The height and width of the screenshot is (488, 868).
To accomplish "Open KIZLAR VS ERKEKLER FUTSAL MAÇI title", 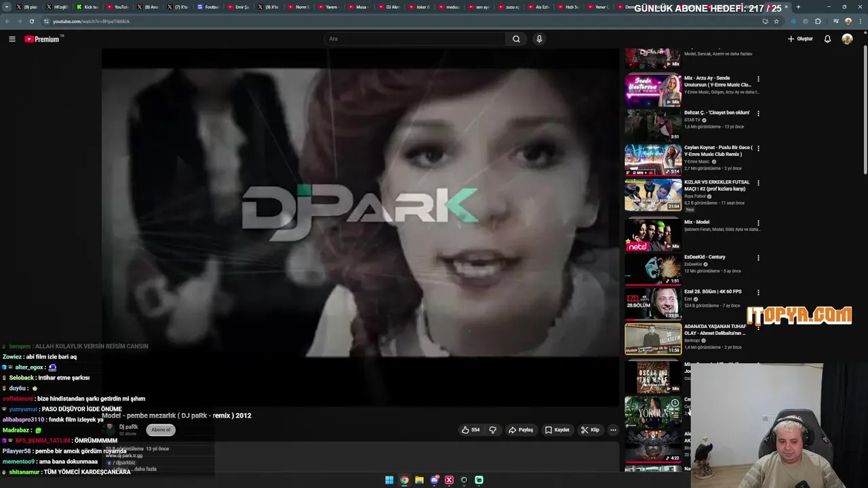I will (717, 186).
